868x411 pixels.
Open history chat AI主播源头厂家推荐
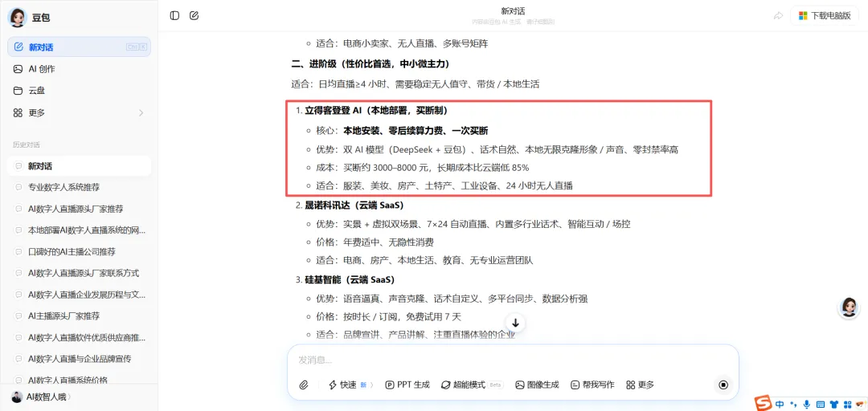[79, 315]
